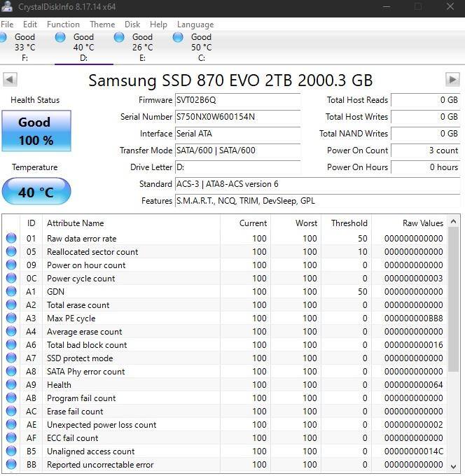Click the Samsung SSD 870 EVO title

click(230, 80)
